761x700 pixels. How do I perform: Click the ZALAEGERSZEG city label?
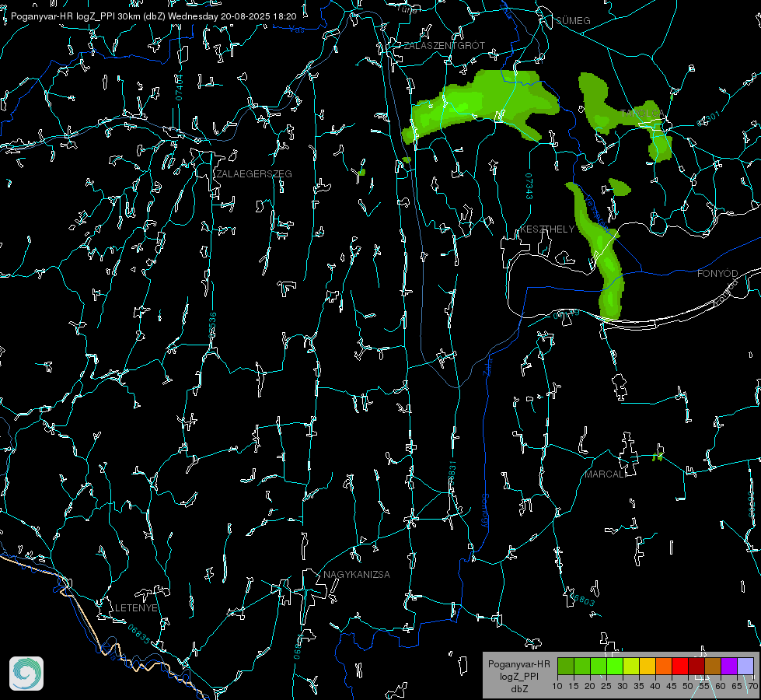click(x=254, y=174)
